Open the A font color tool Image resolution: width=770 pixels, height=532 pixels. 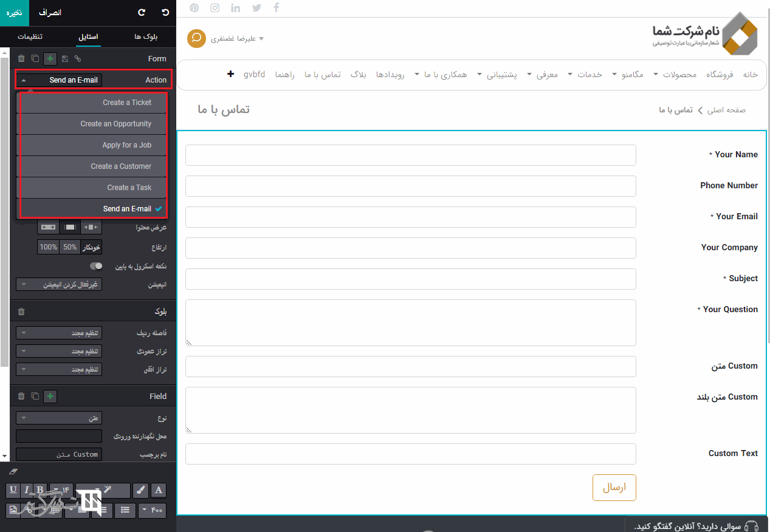(159, 490)
